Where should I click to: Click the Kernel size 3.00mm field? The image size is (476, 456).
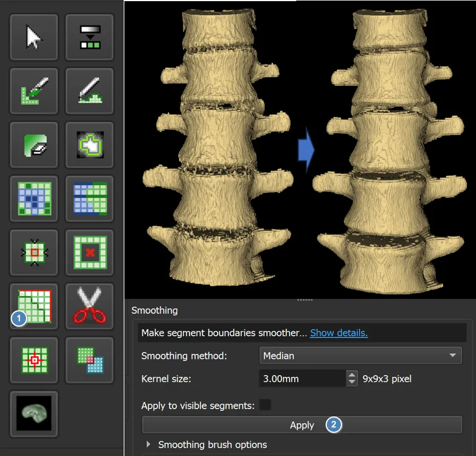[302, 379]
